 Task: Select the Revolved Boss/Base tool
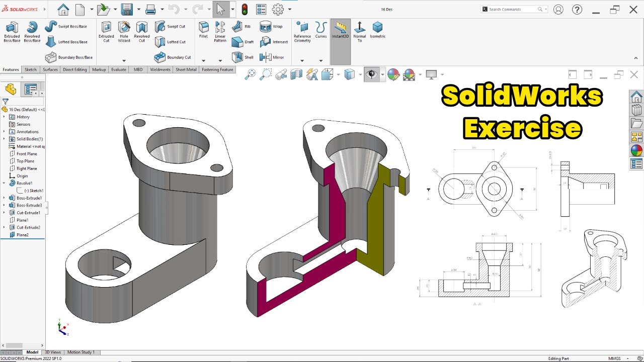(32, 32)
